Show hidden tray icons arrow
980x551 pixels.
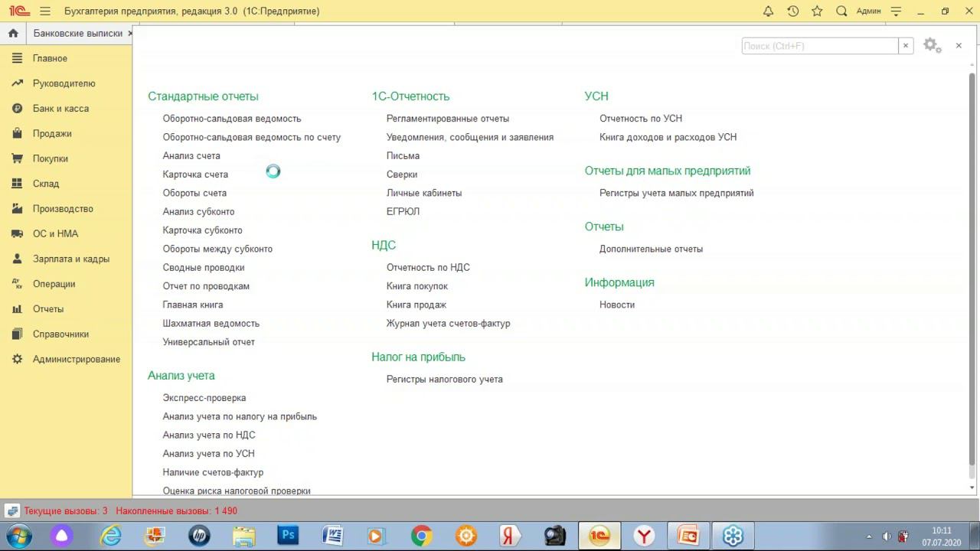[868, 536]
